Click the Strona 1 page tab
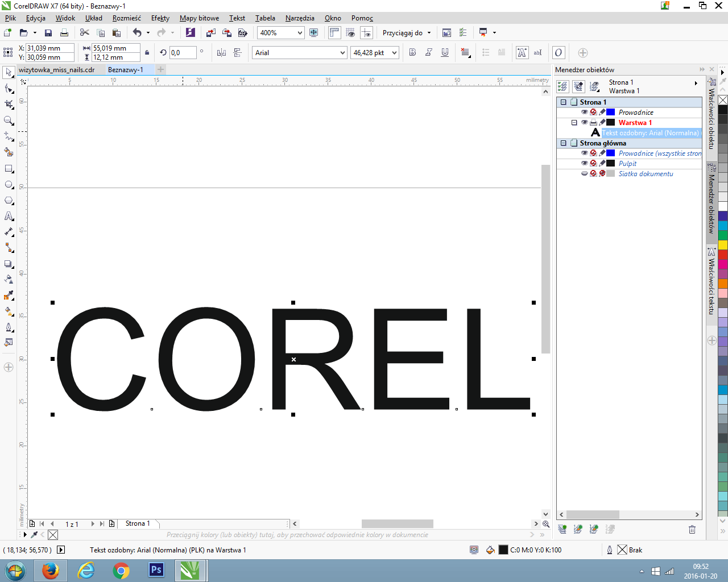Viewport: 728px width, 582px height. coord(138,523)
